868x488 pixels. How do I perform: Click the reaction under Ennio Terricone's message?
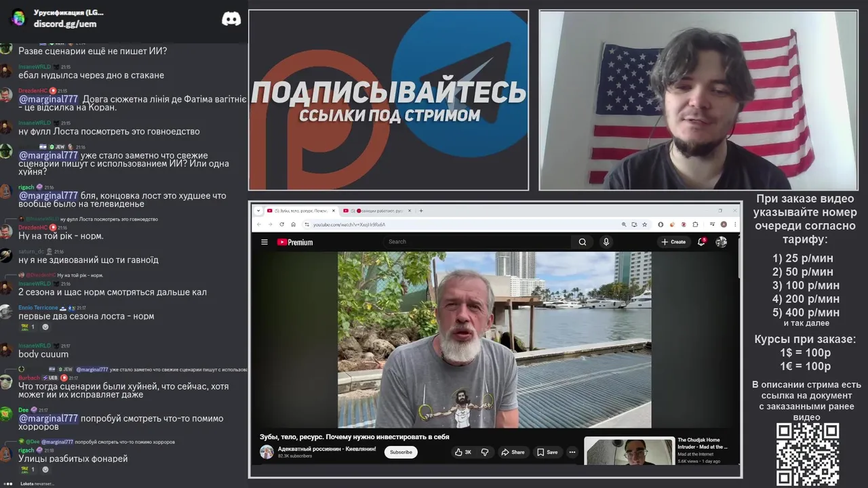click(x=28, y=327)
